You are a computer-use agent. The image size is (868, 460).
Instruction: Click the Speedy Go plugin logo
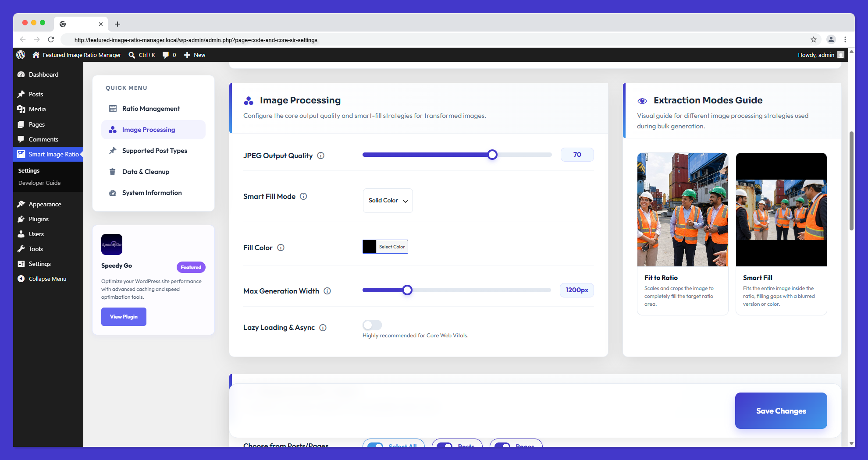click(x=112, y=244)
